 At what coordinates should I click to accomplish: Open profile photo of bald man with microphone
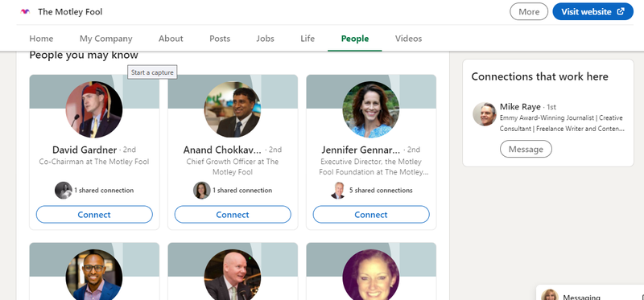(x=233, y=274)
